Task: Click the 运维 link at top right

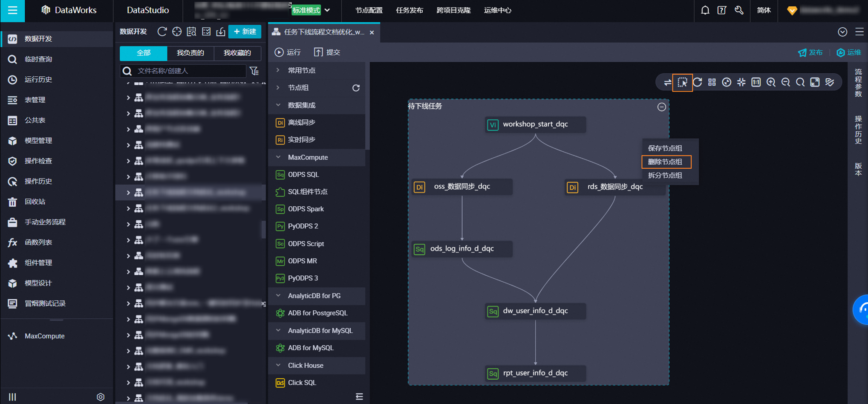Action: point(849,52)
